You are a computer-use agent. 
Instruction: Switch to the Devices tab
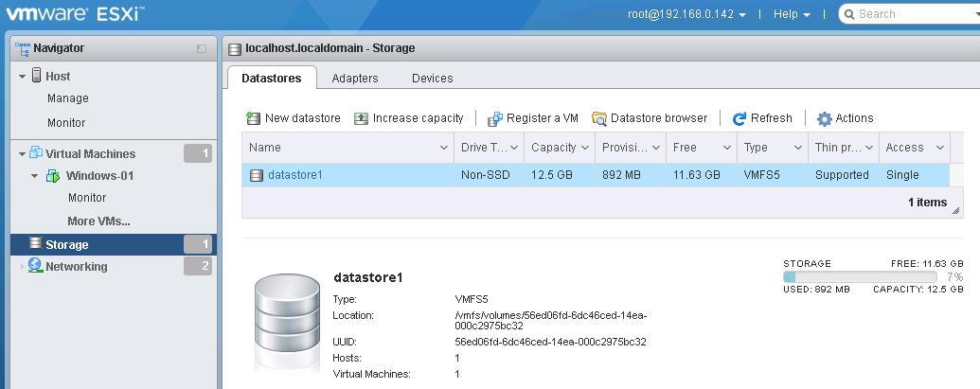point(432,79)
